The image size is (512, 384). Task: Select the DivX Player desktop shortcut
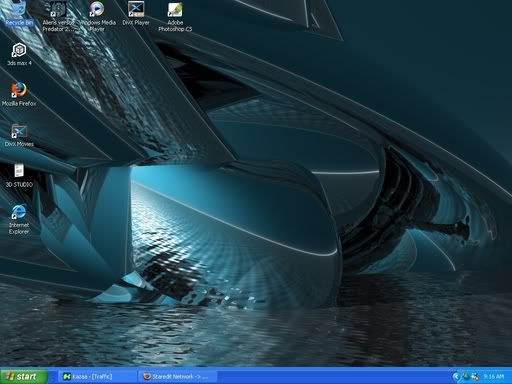coord(136,13)
